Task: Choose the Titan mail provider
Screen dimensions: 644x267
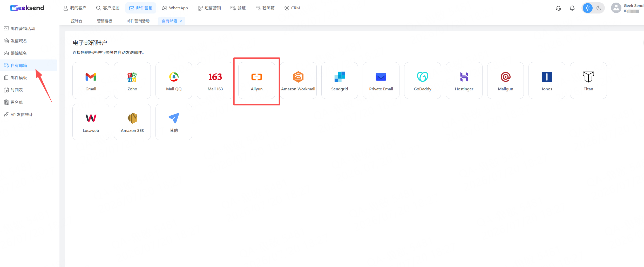Action: (588, 81)
